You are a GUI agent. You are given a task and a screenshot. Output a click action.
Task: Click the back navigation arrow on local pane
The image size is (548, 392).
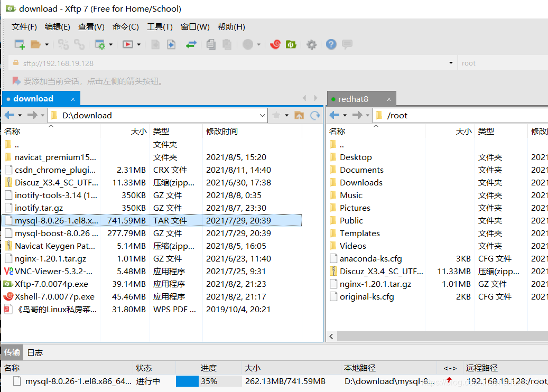[10, 115]
